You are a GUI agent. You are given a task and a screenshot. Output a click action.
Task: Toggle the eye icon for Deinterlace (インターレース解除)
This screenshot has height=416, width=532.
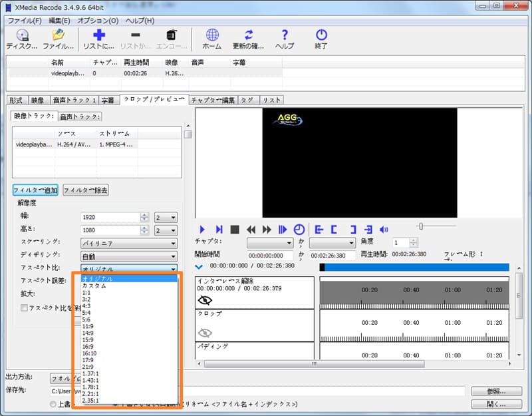click(204, 300)
